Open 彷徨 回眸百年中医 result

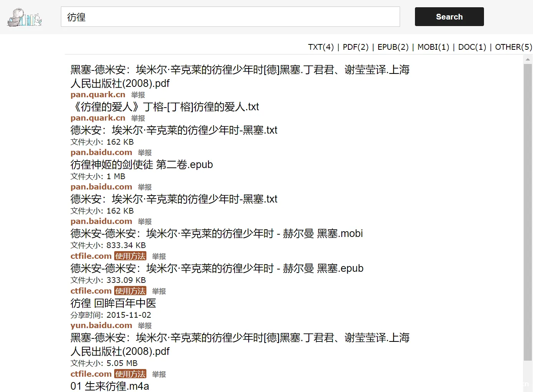click(x=113, y=303)
